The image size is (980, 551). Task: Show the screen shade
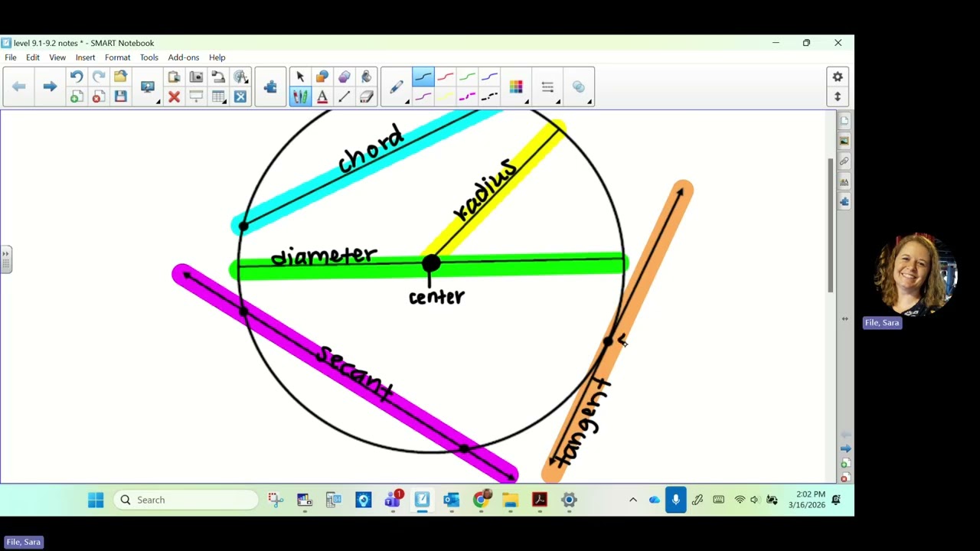[196, 96]
